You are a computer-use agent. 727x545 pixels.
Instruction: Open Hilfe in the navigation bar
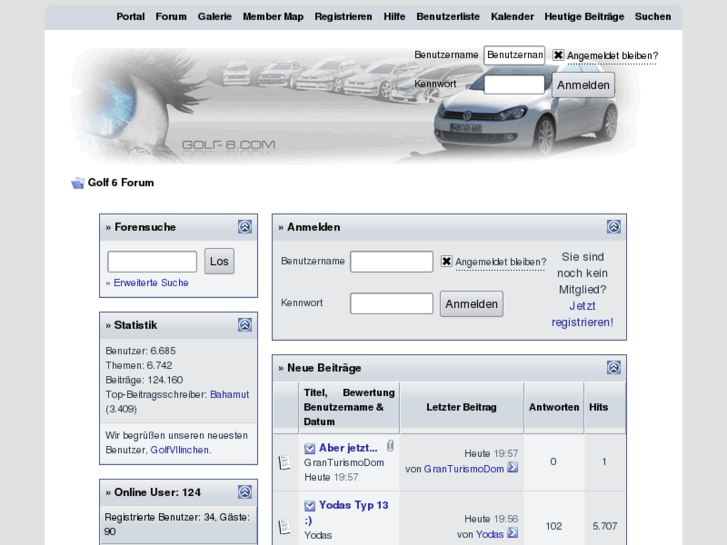tap(394, 17)
